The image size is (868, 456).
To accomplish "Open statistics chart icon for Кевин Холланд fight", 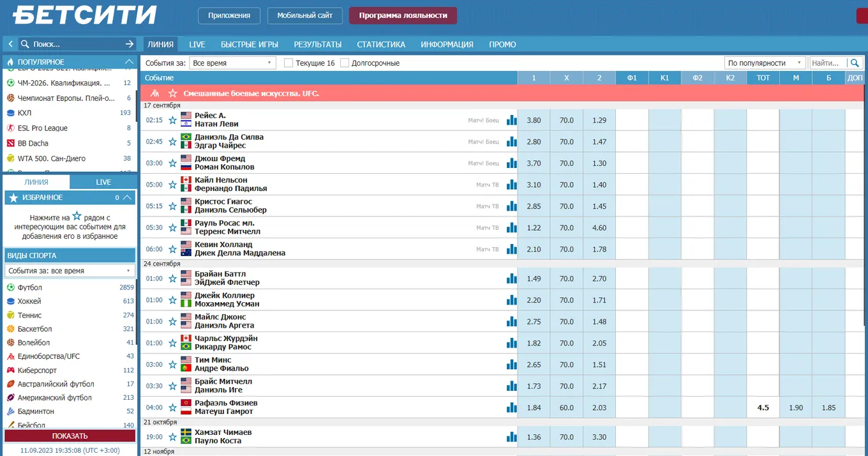I will pyautogui.click(x=511, y=249).
